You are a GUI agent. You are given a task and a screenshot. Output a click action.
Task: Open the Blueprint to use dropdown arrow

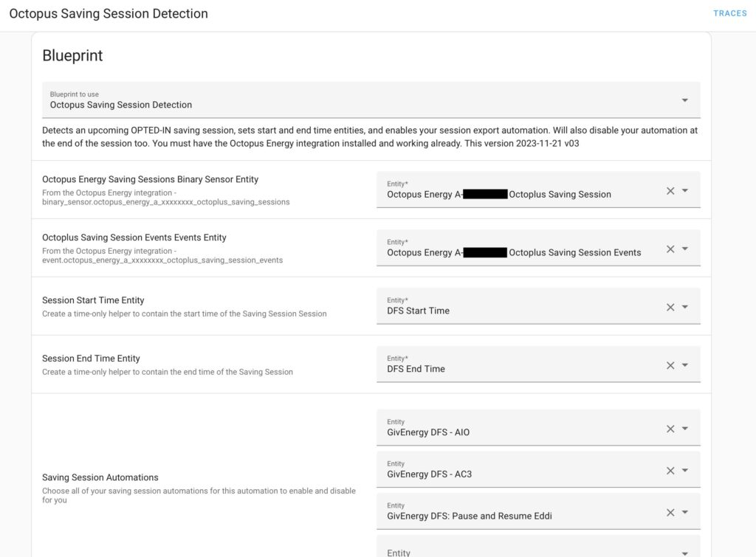point(684,100)
